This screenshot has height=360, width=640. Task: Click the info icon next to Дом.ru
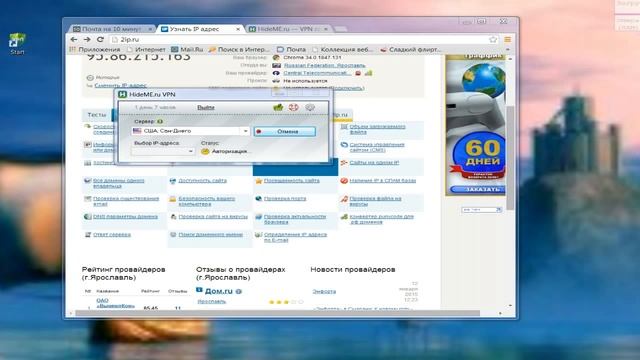tap(239, 291)
